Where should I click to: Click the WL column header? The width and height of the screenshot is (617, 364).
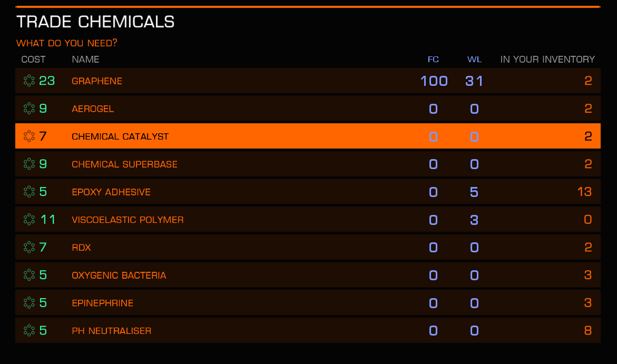(474, 60)
